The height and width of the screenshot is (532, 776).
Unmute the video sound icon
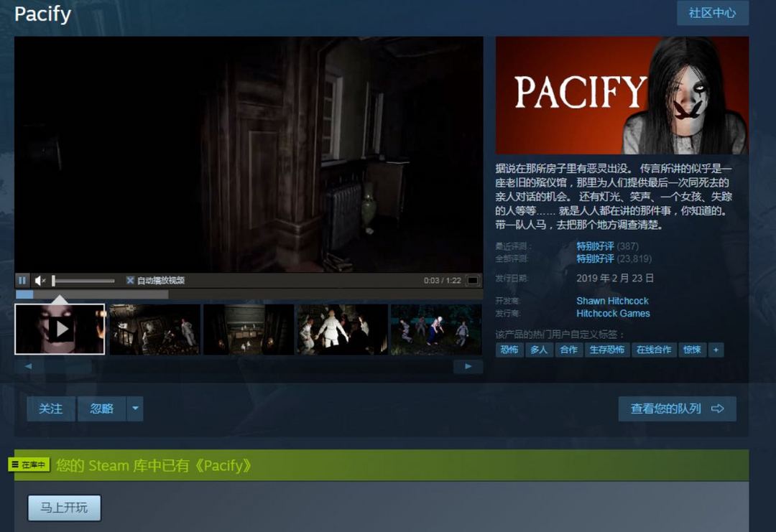click(40, 281)
